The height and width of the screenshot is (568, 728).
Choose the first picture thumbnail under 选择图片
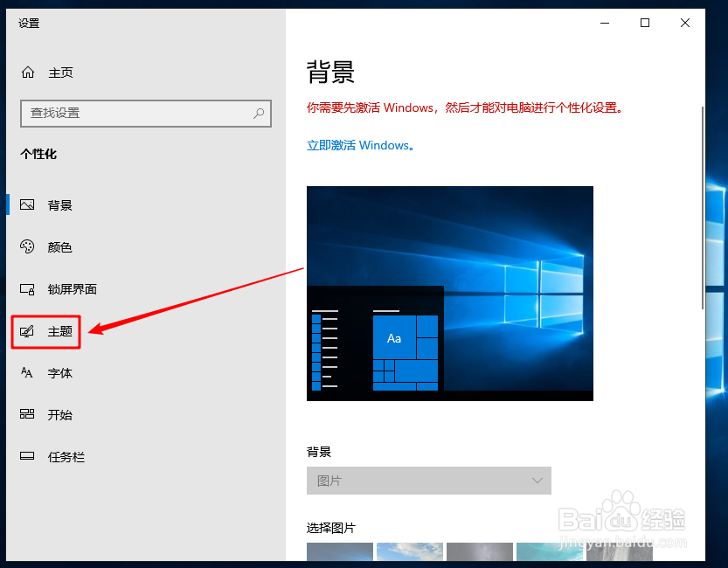click(x=339, y=551)
